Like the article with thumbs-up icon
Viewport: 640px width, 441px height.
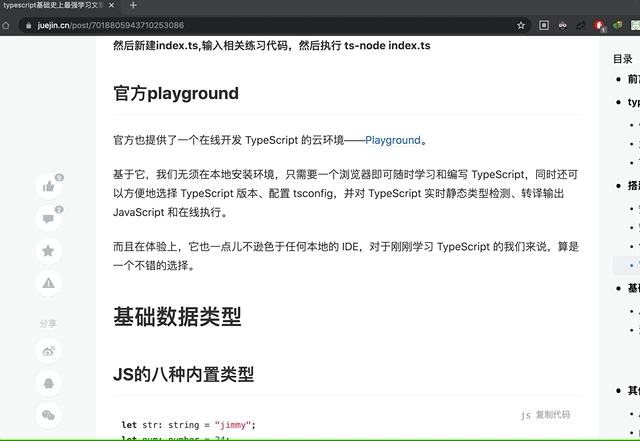49,187
